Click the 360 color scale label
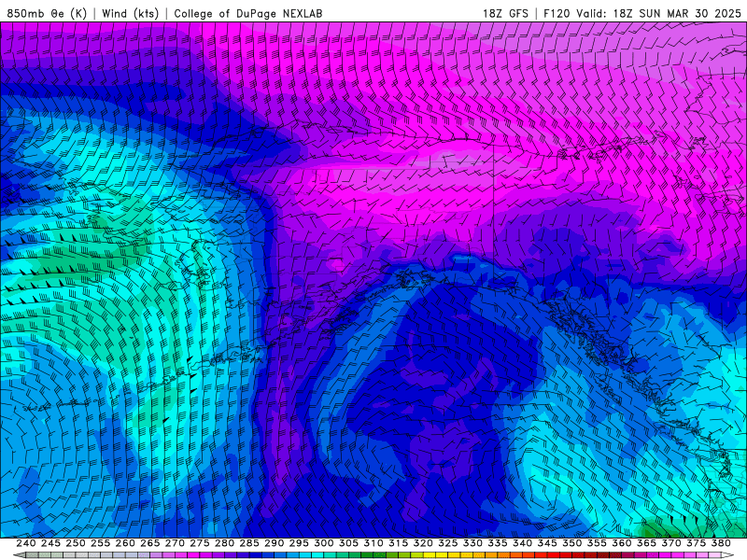Image resolution: width=747 pixels, height=560 pixels. (621, 543)
